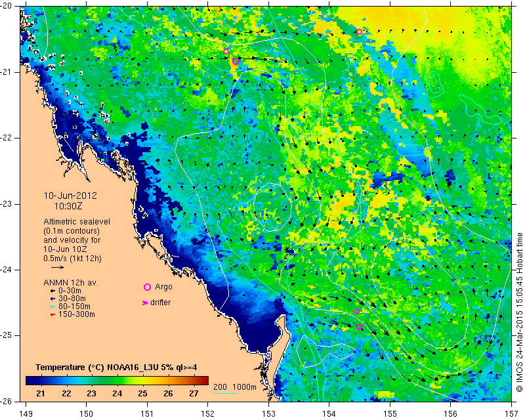Click the longitude axis label 157
The image size is (525, 420).
512,414
